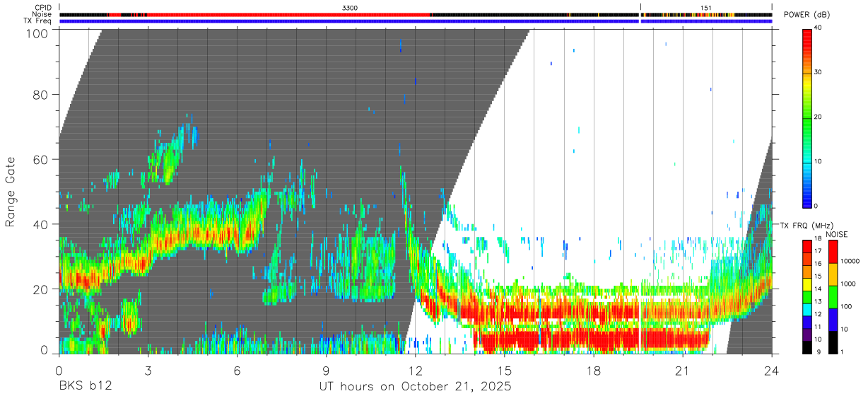The width and height of the screenshot is (868, 401).
Task: Click the '80' tick on Range Gate axis
Action: pyautogui.click(x=42, y=95)
